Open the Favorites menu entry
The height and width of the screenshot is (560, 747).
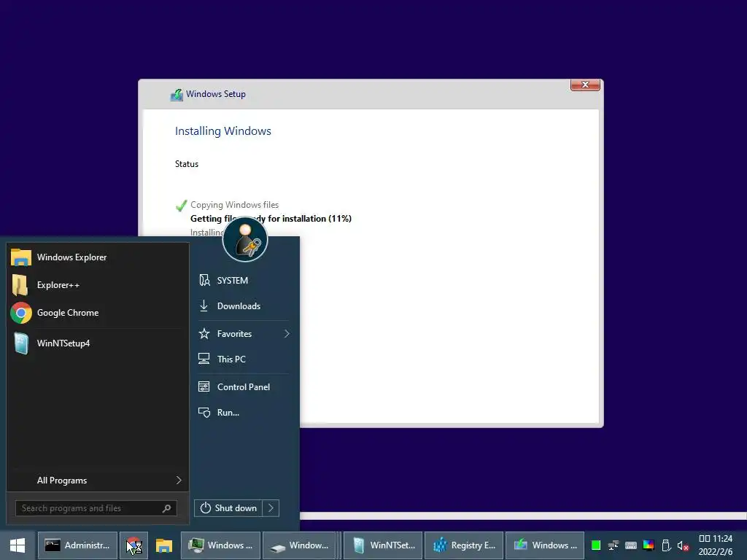[x=244, y=334]
